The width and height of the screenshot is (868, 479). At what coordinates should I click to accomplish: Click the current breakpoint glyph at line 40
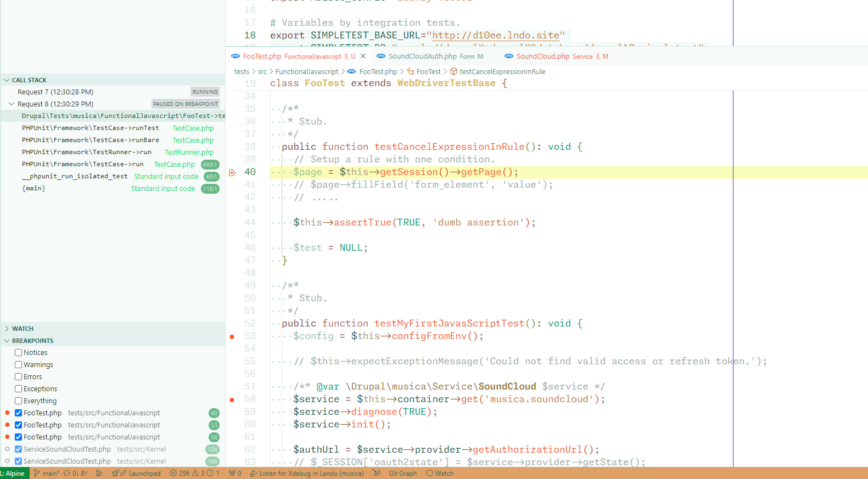pos(232,172)
